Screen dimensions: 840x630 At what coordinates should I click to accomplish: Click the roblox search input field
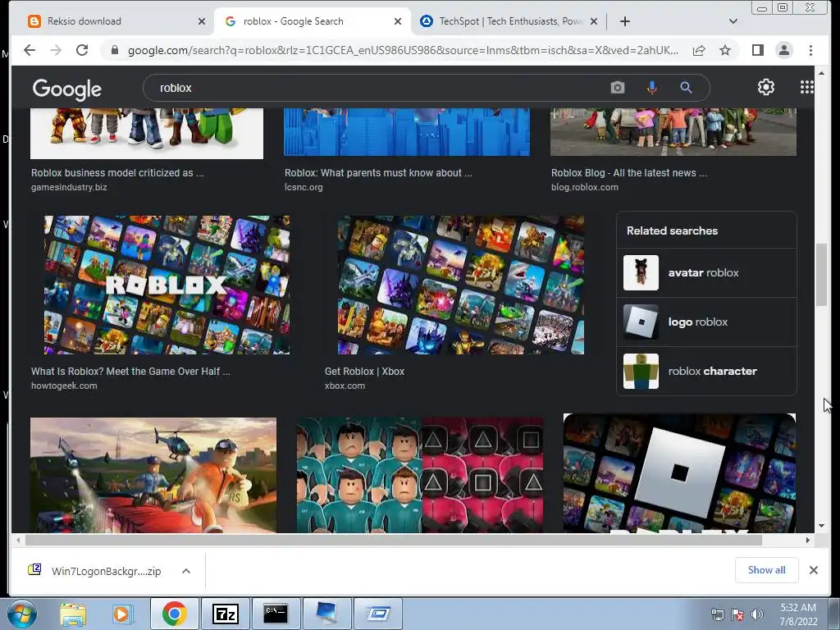coord(375,88)
